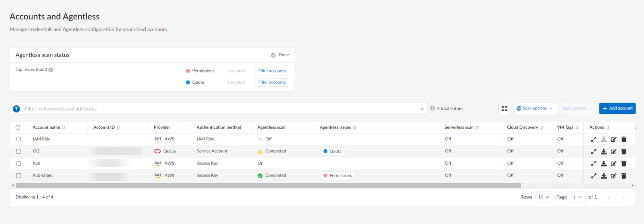
Task: Change the Rows per page dropdown
Action: pyautogui.click(x=544, y=197)
